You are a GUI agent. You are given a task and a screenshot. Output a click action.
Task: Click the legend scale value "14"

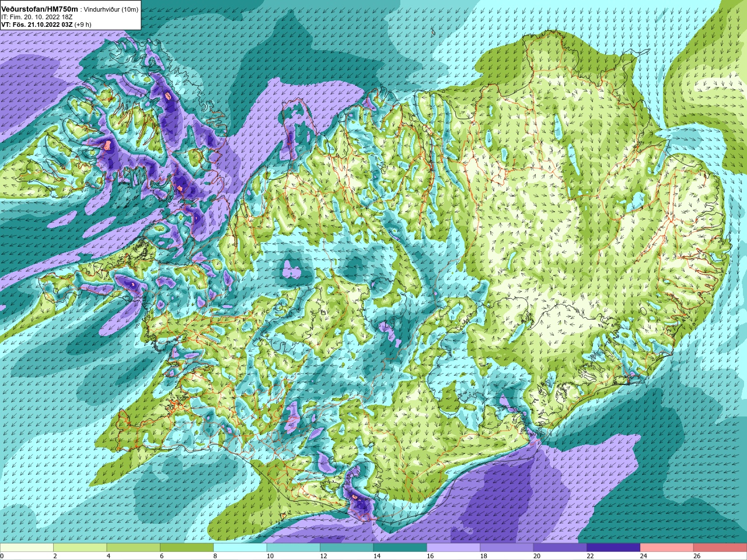377,556
